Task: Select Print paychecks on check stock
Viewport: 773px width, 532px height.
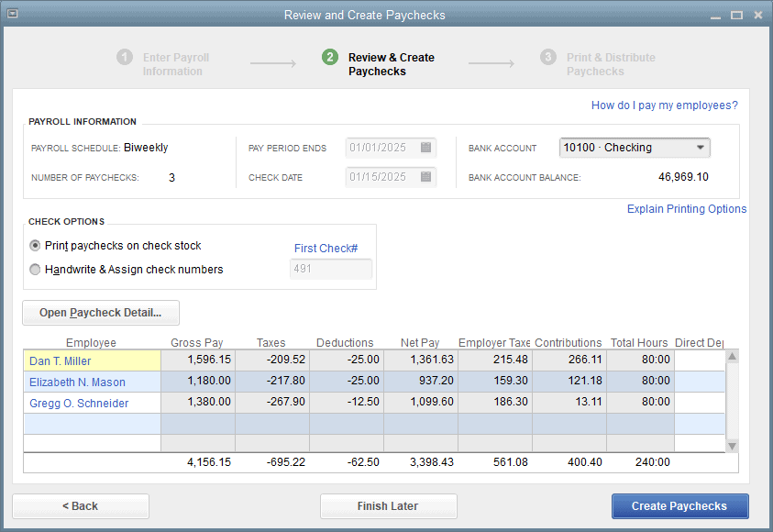Action: (x=35, y=246)
